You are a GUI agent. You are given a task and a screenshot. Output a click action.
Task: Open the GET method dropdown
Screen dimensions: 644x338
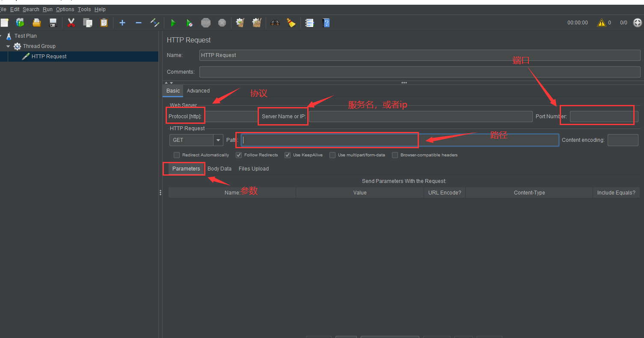point(218,140)
